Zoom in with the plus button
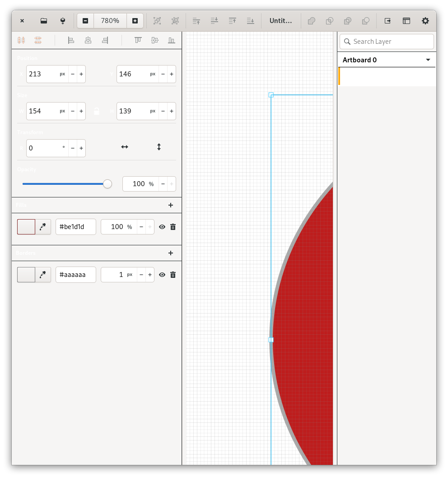448x478 pixels. click(x=135, y=21)
